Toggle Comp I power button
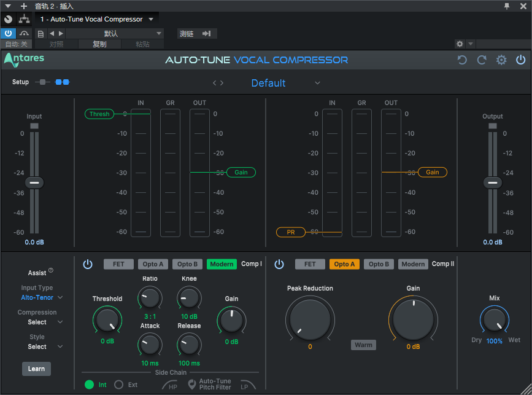This screenshot has width=532, height=395. (x=88, y=264)
